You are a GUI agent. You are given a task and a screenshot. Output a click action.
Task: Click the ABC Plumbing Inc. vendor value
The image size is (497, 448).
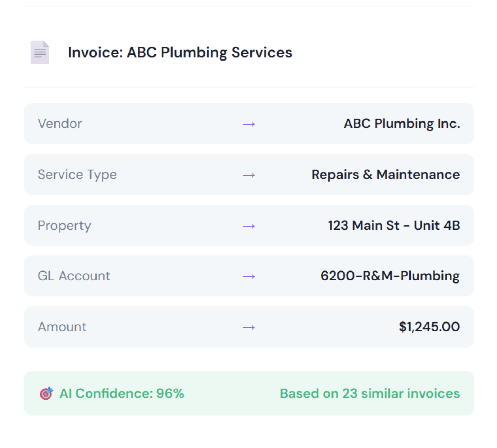click(x=402, y=124)
